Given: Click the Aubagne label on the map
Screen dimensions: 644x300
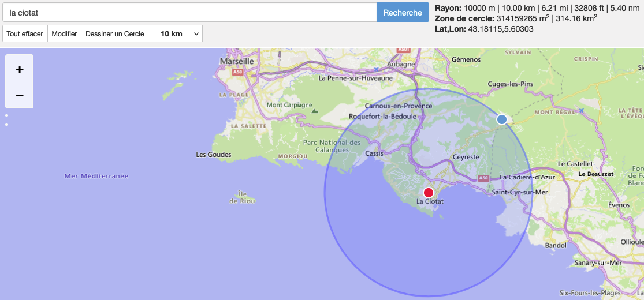Looking at the screenshot, I should (400, 65).
